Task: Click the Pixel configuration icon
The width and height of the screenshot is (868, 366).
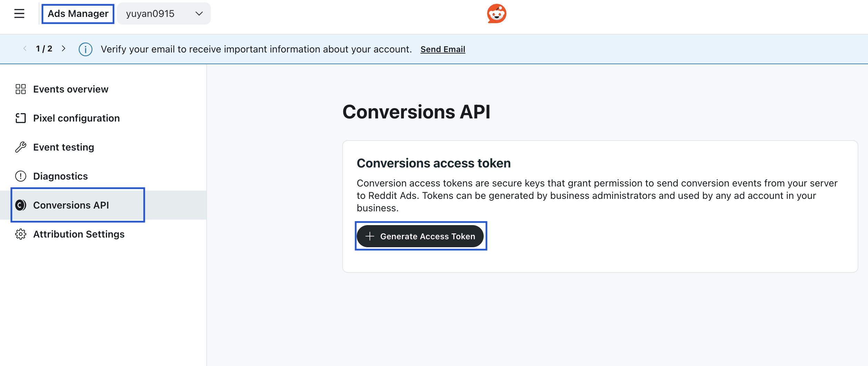Action: coord(21,118)
